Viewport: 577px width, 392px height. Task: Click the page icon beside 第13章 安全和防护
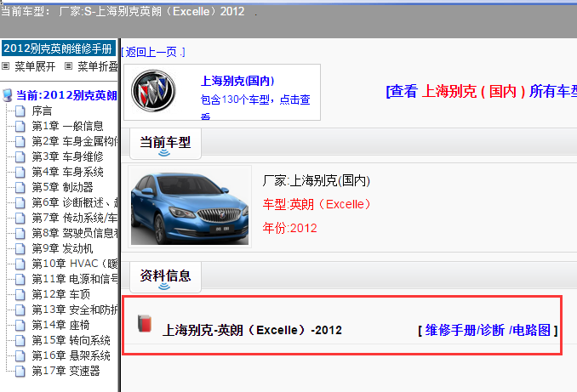click(20, 310)
